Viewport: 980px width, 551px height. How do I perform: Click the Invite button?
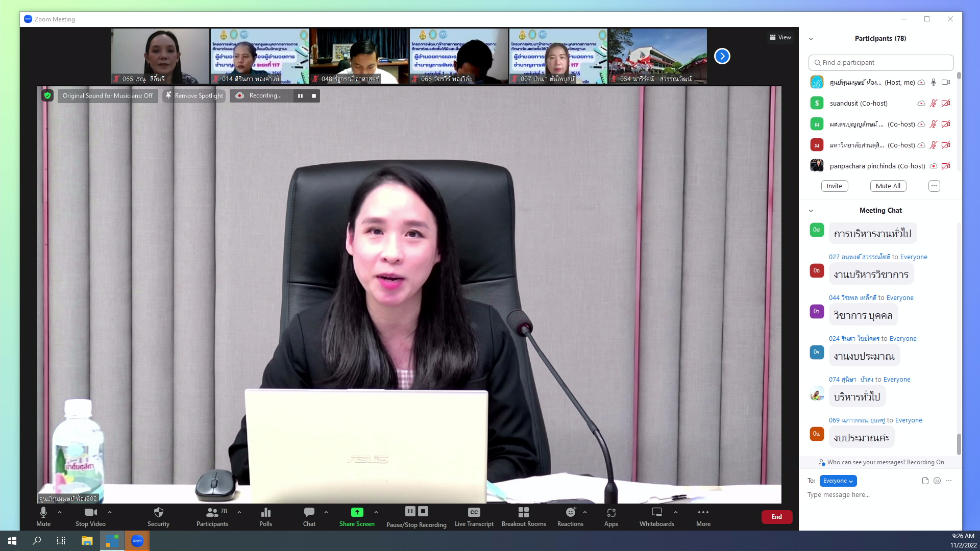point(835,186)
